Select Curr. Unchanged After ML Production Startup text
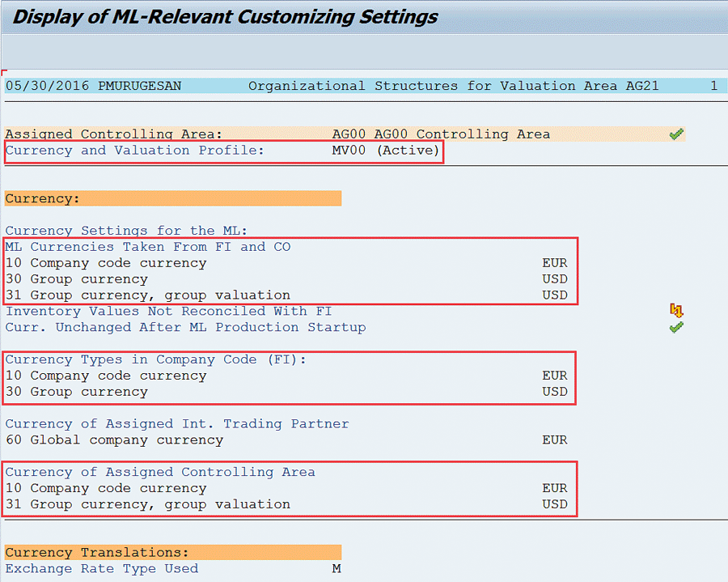Screen dimensions: 728x582 click(185, 327)
